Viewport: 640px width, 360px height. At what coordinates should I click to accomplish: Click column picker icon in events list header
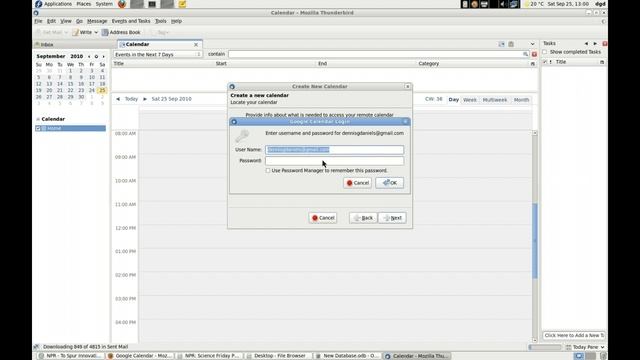click(533, 64)
